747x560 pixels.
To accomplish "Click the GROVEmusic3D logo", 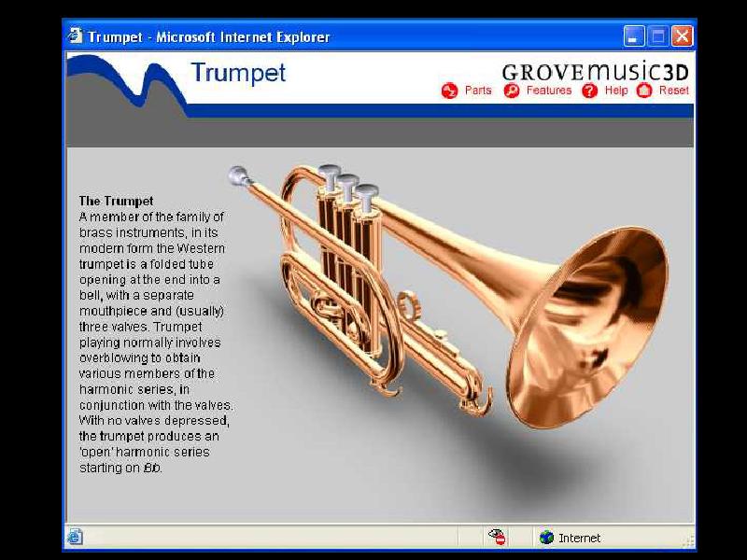I will (x=595, y=72).
